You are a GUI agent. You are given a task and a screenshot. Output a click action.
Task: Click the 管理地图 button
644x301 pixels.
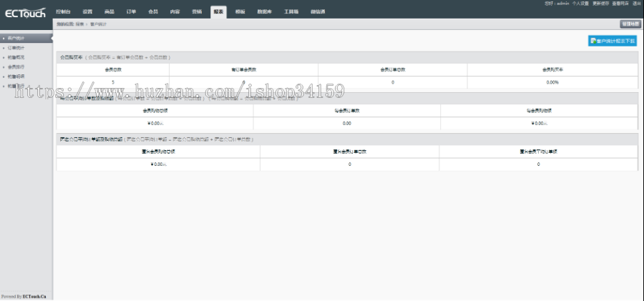tap(630, 24)
